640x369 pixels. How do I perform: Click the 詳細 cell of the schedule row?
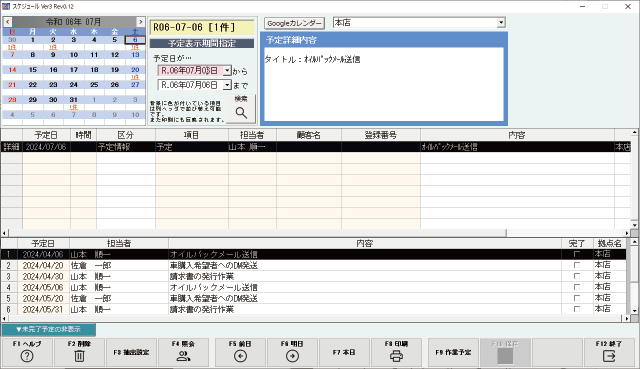click(x=11, y=147)
